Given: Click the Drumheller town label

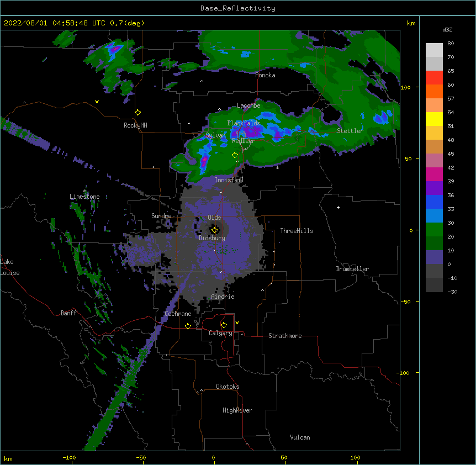Looking at the screenshot, I should click(x=352, y=269).
